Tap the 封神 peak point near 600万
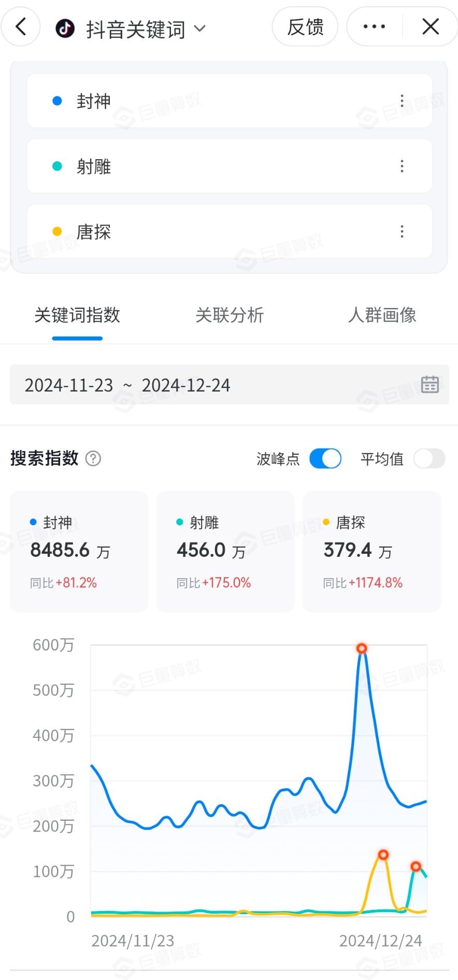Screen dimensions: 458x980 (x=362, y=649)
